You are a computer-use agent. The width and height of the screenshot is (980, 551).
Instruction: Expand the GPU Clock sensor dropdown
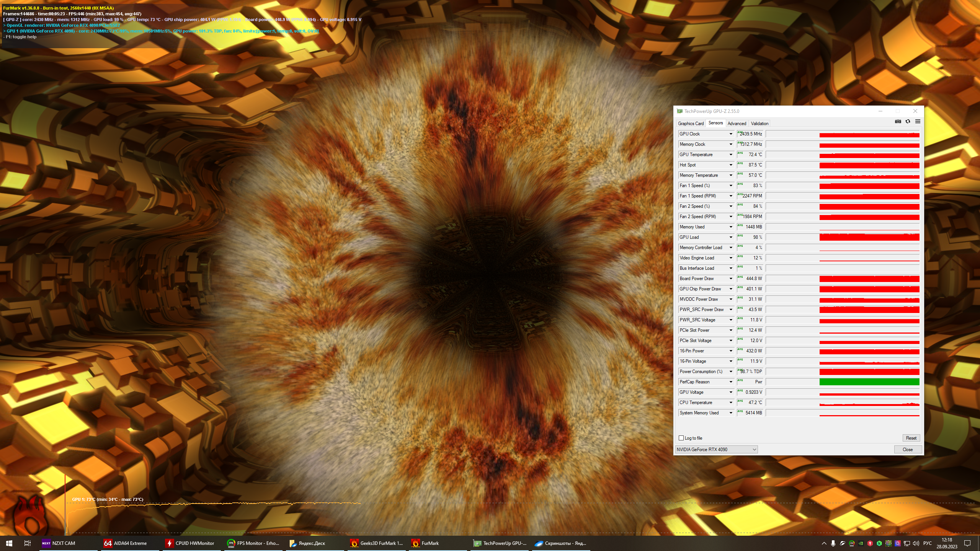(x=731, y=134)
